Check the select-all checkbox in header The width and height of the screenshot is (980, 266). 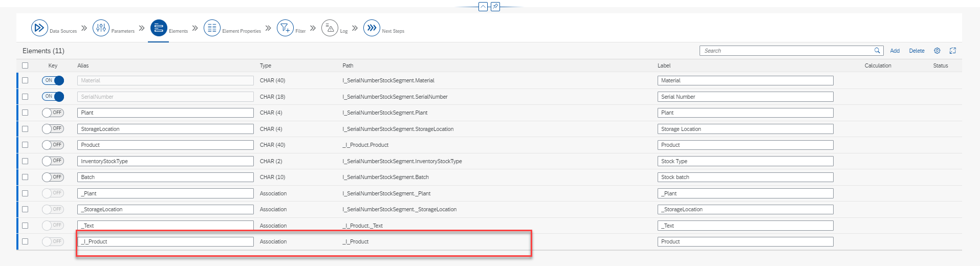tap(25, 65)
